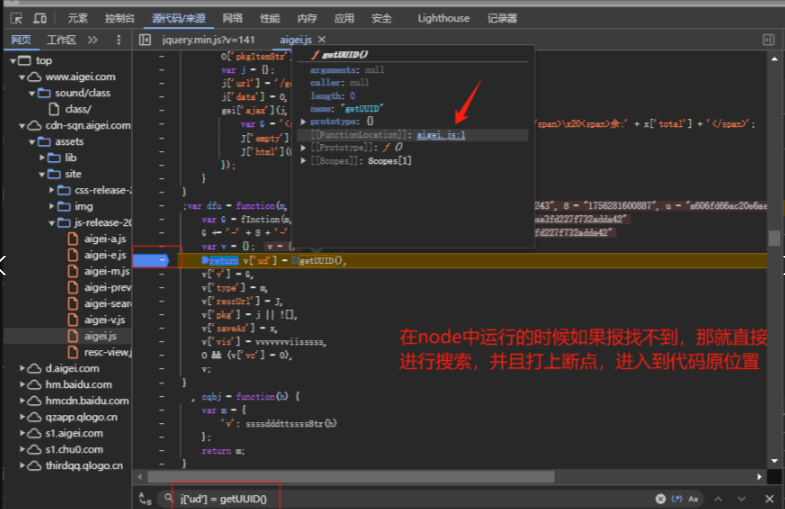Toggle regular expression search option
Viewport: 785px width, 509px height.
pos(677,498)
